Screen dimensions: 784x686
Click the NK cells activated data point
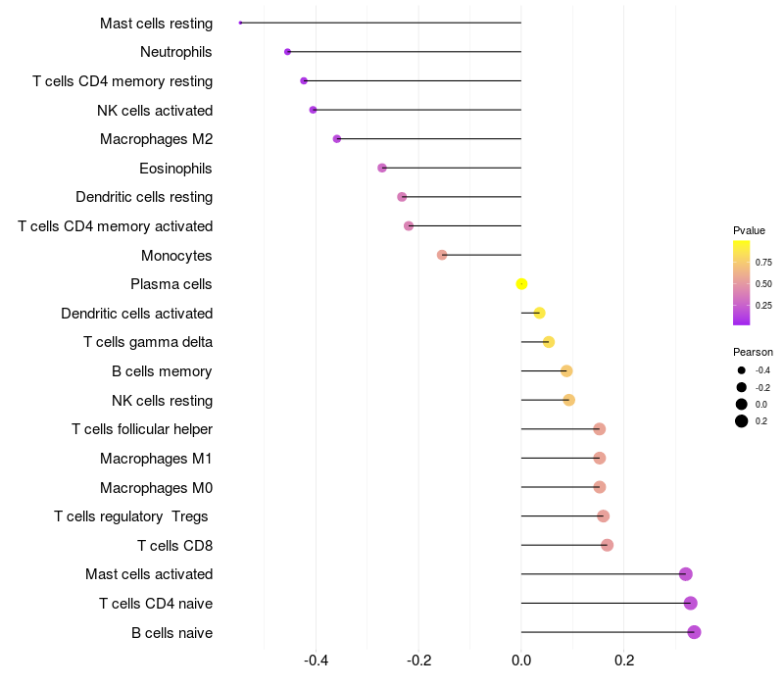(313, 110)
